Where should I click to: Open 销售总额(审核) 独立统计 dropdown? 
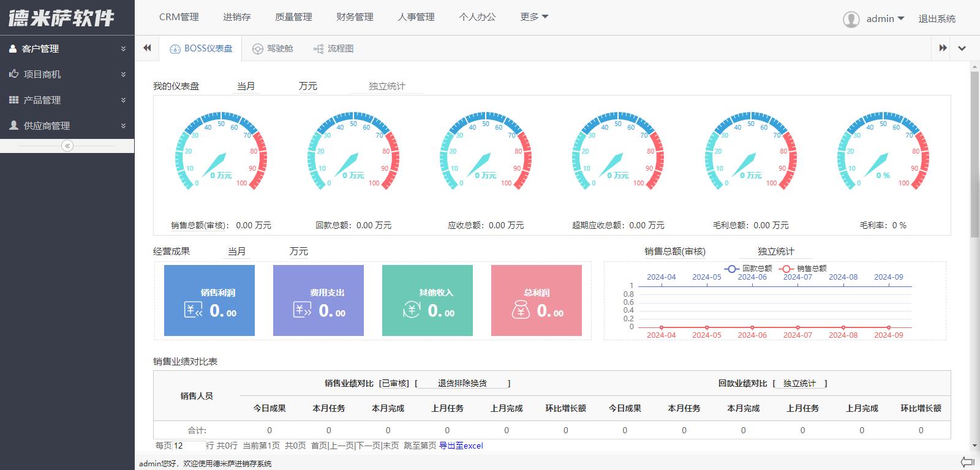coord(776,252)
